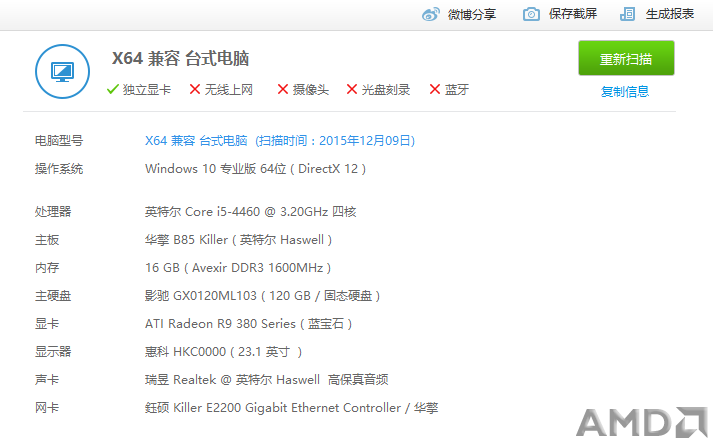
Task: Click the 摄像头 feature label
Action: 311,90
